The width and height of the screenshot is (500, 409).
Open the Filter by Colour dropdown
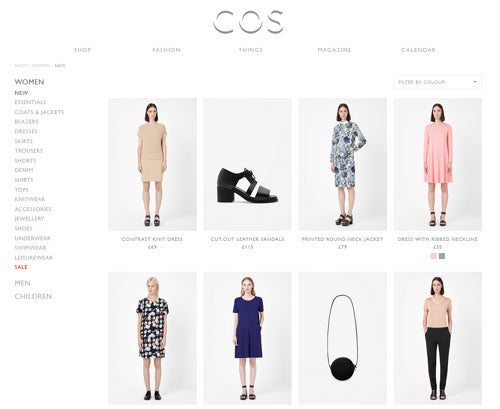point(437,82)
